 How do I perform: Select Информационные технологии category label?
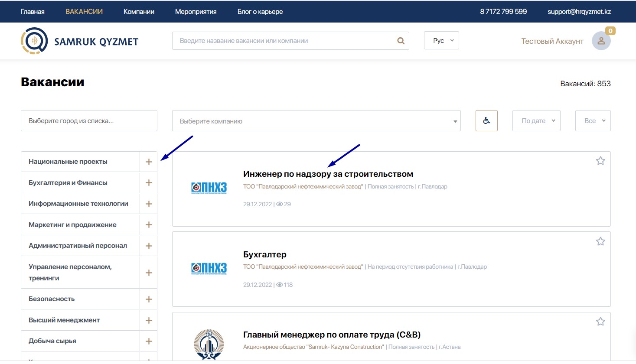[78, 204]
